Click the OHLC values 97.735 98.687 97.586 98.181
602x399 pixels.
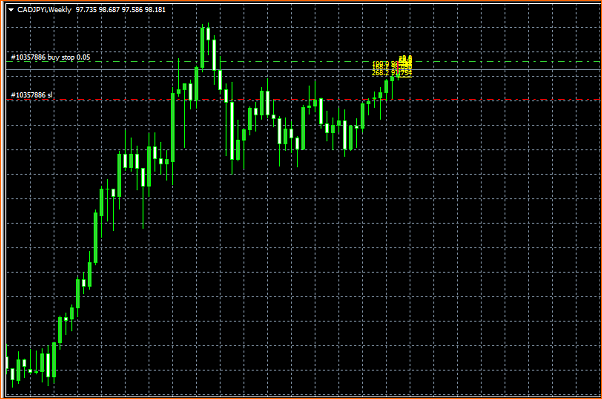121,10
